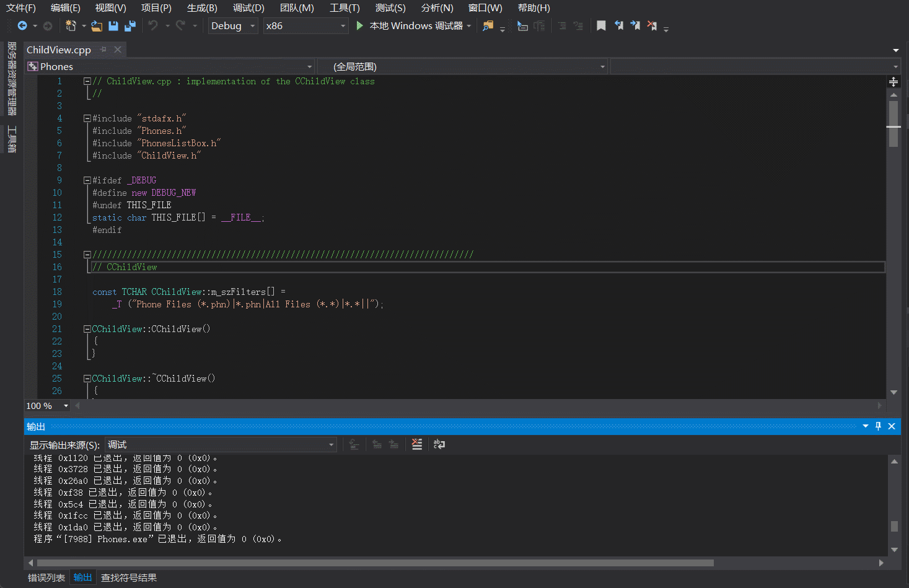Click the Open File folder icon
The width and height of the screenshot is (909, 588).
point(97,25)
